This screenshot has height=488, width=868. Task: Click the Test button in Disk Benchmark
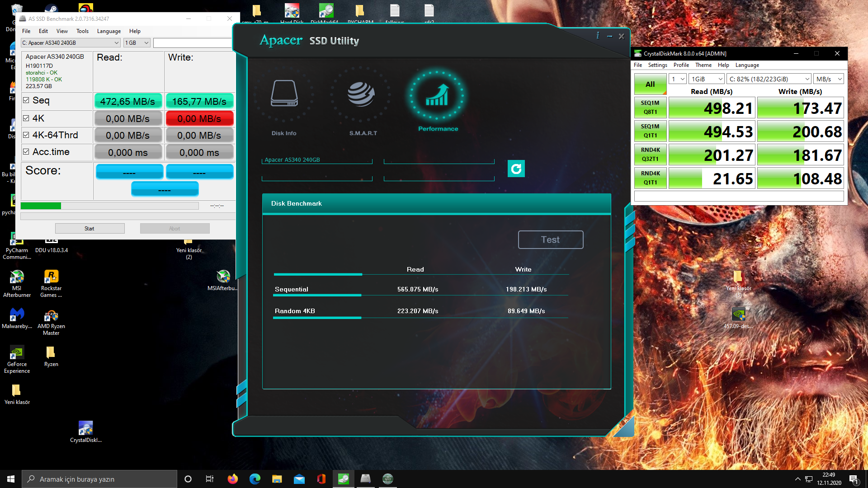pyautogui.click(x=550, y=240)
